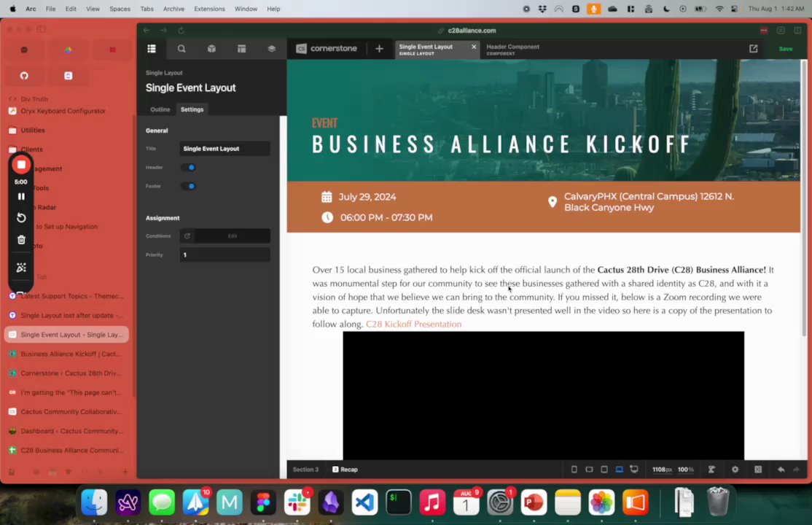Toggle the Header switch
The height and width of the screenshot is (525, 812).
(188, 168)
